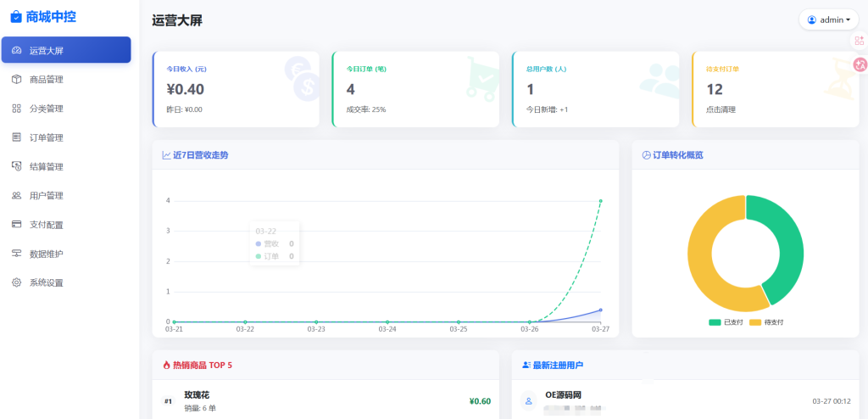
Task: Click the 昨日: ¥0.00 text
Action: [x=184, y=109]
